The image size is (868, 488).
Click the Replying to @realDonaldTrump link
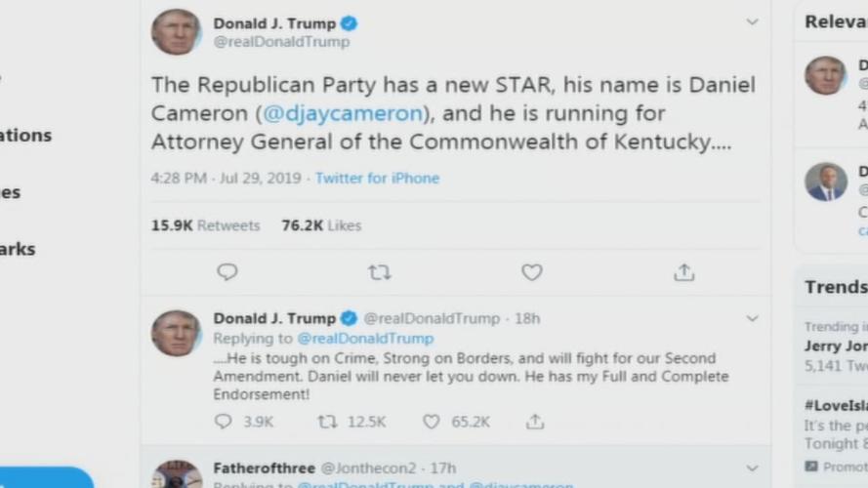[x=365, y=339]
